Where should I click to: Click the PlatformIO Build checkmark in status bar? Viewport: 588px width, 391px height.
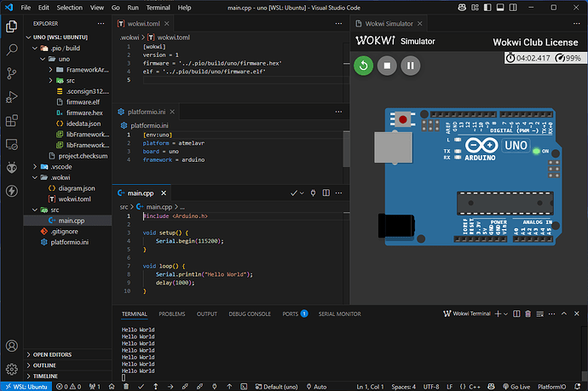click(141, 387)
